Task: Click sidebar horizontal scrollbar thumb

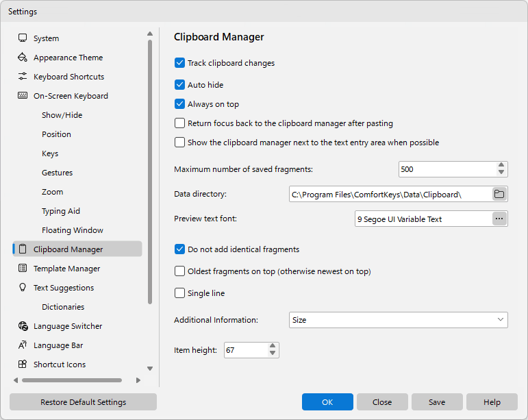Action: click(72, 380)
